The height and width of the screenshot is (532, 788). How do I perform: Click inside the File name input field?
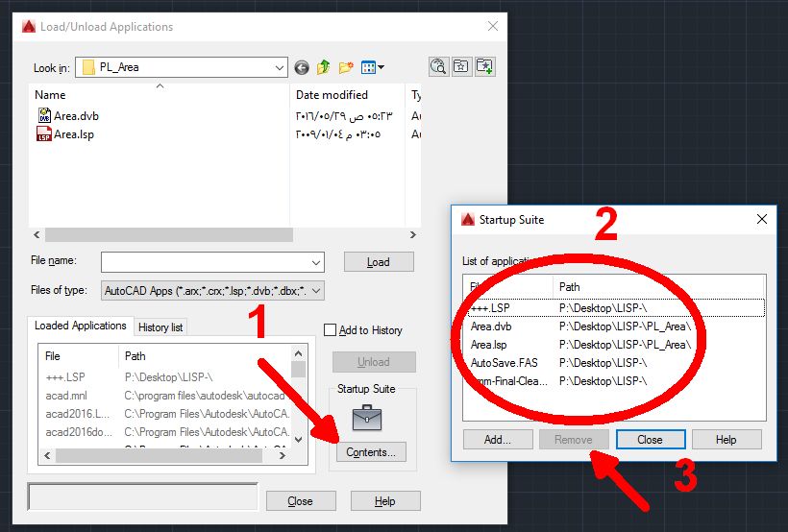tap(205, 262)
